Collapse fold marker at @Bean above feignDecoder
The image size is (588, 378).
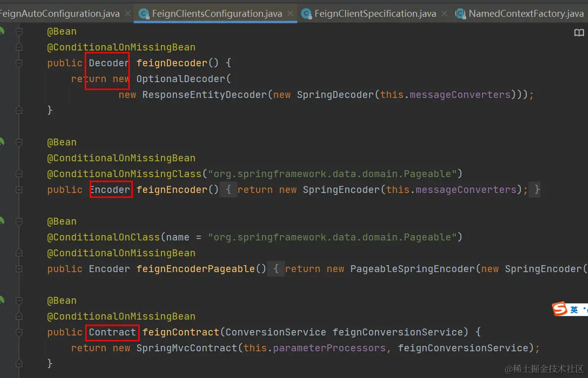[x=19, y=32]
